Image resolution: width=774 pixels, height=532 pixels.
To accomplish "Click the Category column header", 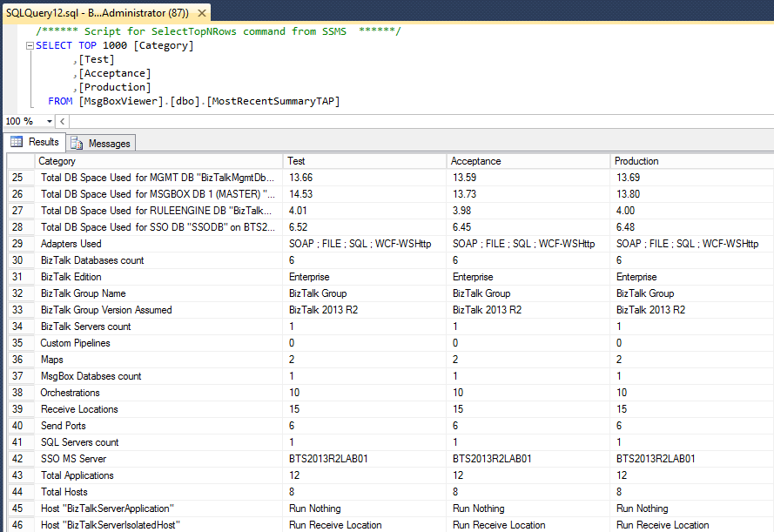I will 158,161.
